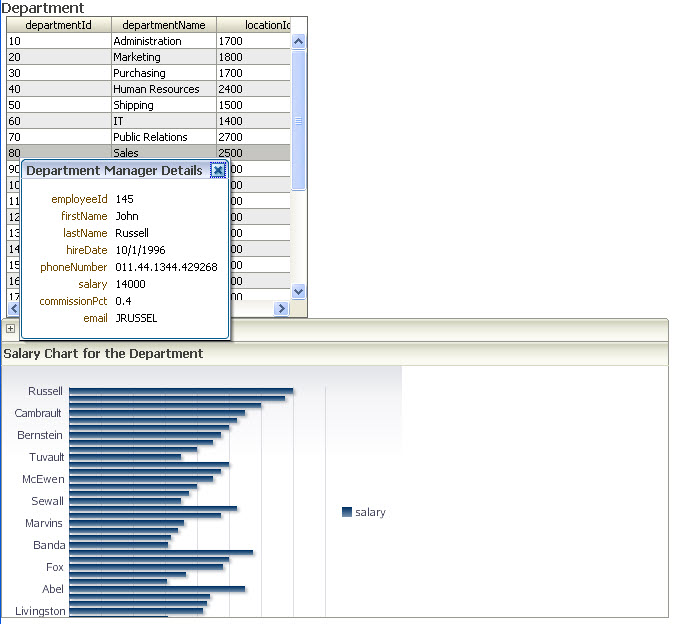Click the table's vertical scroll up arrow

299,41
